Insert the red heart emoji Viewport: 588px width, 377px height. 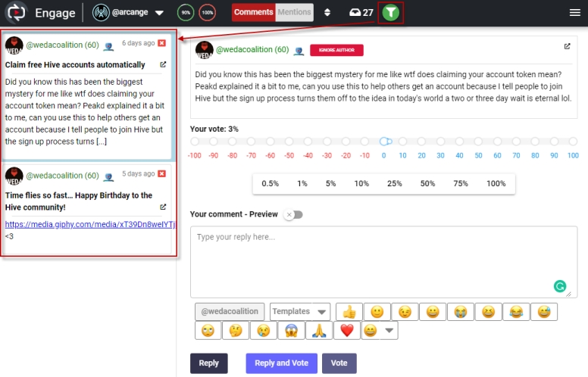coord(346,331)
